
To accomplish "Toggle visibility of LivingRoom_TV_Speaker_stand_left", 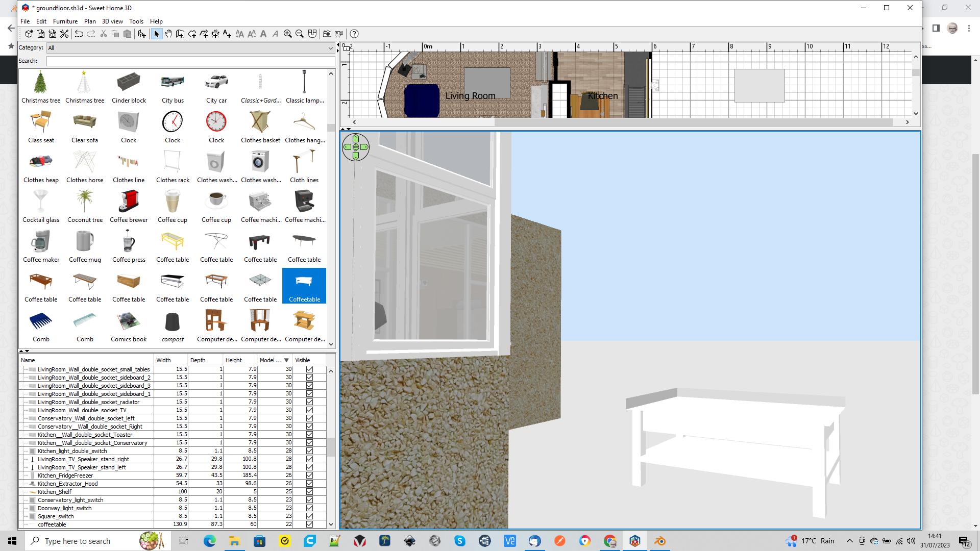I will (309, 467).
